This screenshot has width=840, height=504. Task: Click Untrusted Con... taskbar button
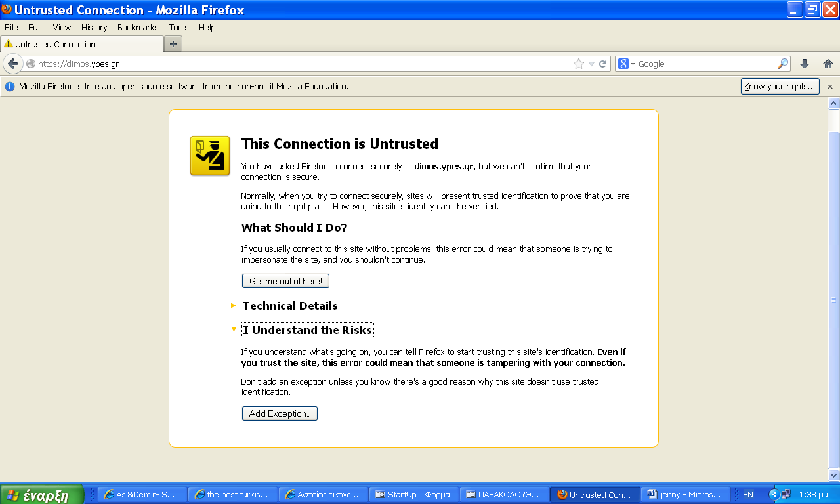[595, 495]
